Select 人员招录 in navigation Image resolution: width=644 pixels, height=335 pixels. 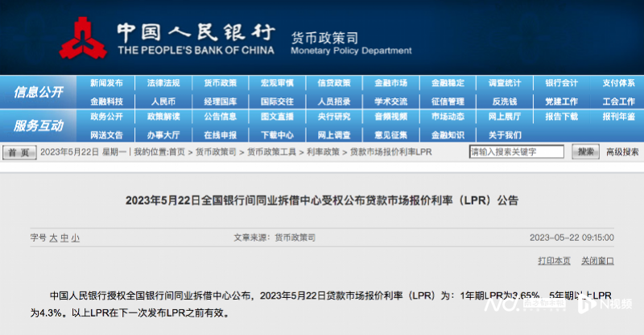point(334,101)
